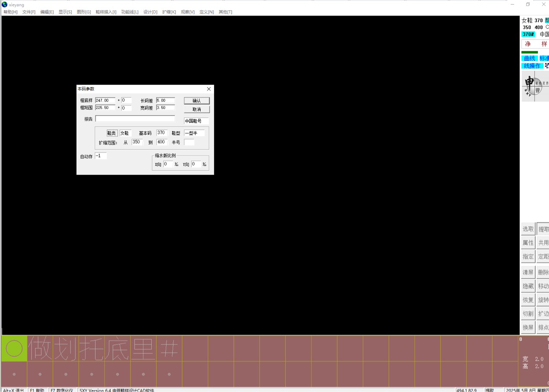Click the Y向 shrink percent field
The image size is (549, 392).
[x=196, y=164]
